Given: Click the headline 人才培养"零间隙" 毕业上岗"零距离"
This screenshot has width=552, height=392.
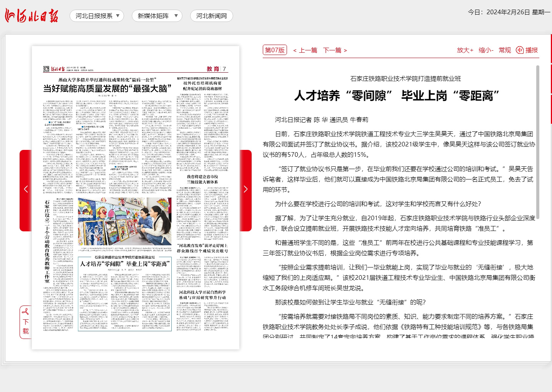Looking at the screenshot, I should pyautogui.click(x=397, y=96).
